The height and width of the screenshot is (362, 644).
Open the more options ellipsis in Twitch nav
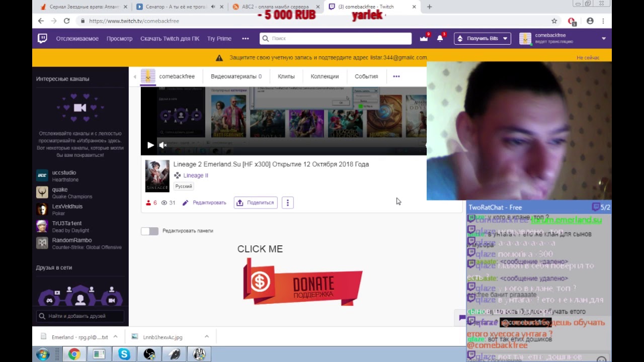(245, 38)
